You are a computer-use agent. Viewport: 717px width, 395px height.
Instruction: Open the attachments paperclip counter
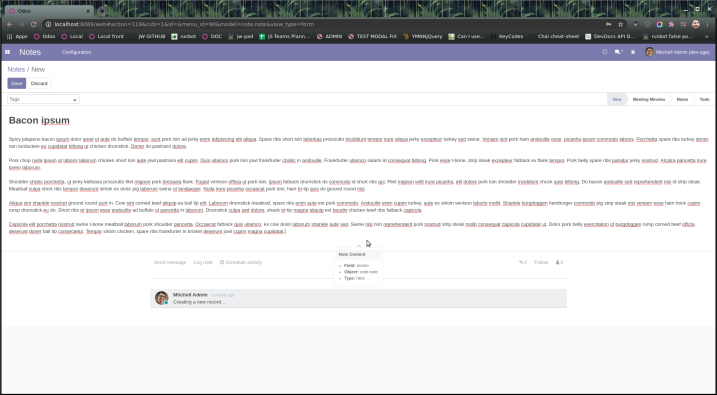pos(523,262)
